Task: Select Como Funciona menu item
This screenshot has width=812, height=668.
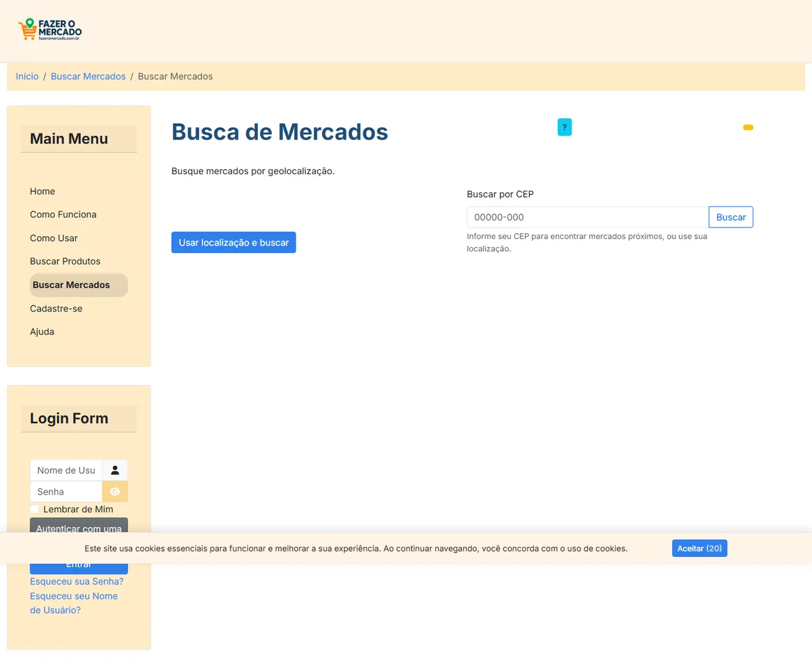Action: pos(63,215)
